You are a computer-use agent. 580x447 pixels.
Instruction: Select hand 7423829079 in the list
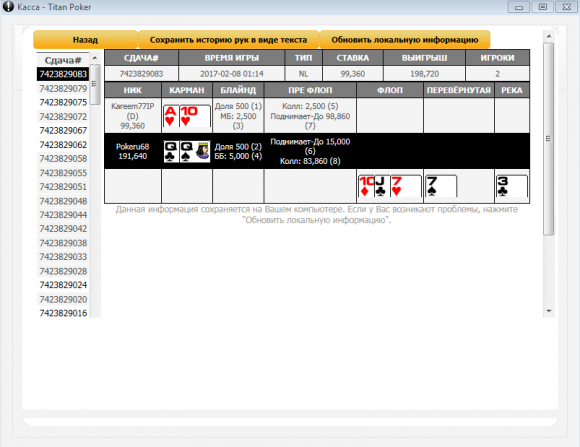[x=63, y=88]
